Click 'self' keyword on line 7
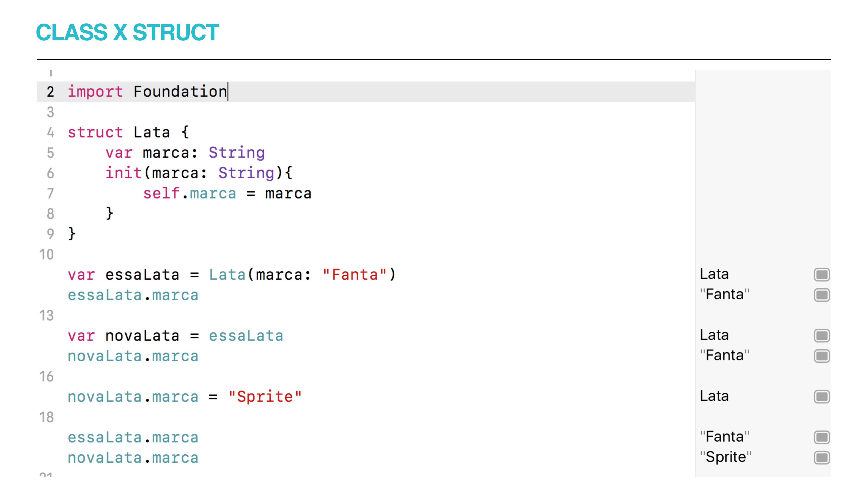 click(x=161, y=193)
